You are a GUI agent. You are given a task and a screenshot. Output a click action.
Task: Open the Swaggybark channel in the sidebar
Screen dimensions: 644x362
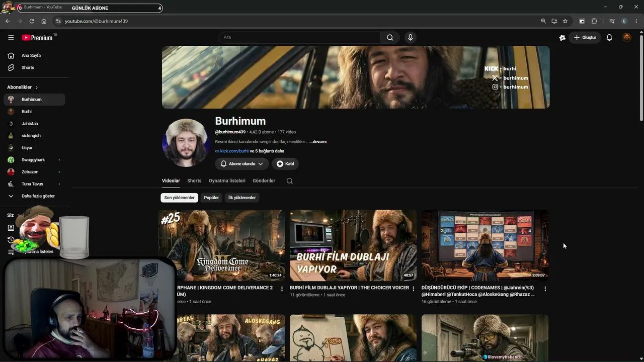point(34,160)
